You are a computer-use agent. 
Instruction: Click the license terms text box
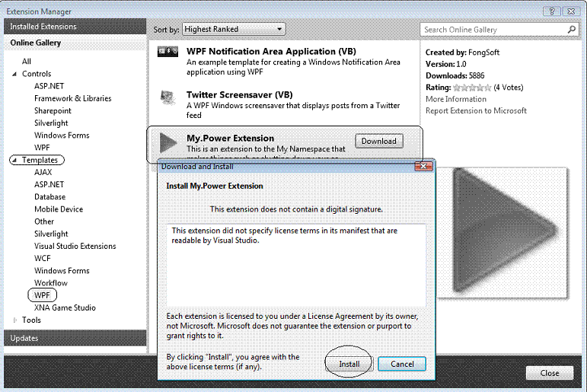tap(296, 265)
